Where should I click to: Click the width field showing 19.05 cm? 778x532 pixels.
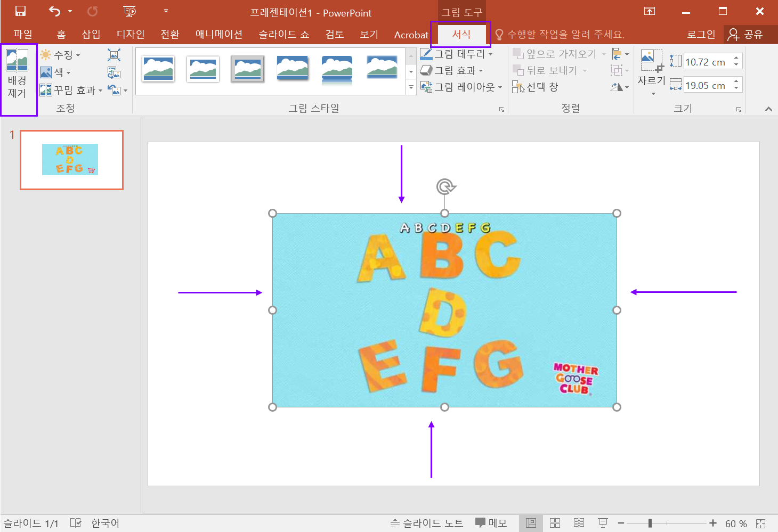(x=708, y=85)
